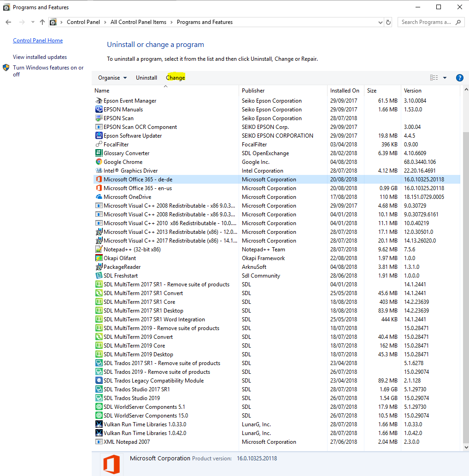Click the SDL Trados Legacy Compatibility Module icon
The image size is (469, 476).
[x=99, y=380]
